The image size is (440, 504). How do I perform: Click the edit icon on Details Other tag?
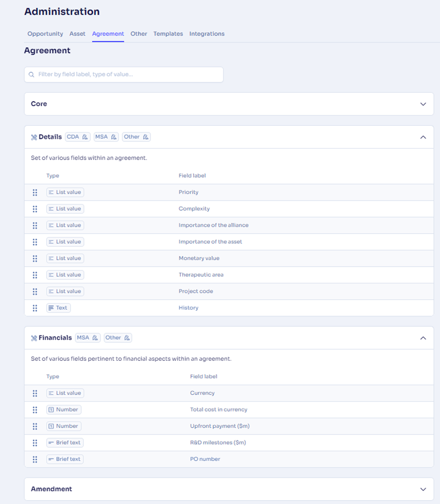pyautogui.click(x=146, y=137)
